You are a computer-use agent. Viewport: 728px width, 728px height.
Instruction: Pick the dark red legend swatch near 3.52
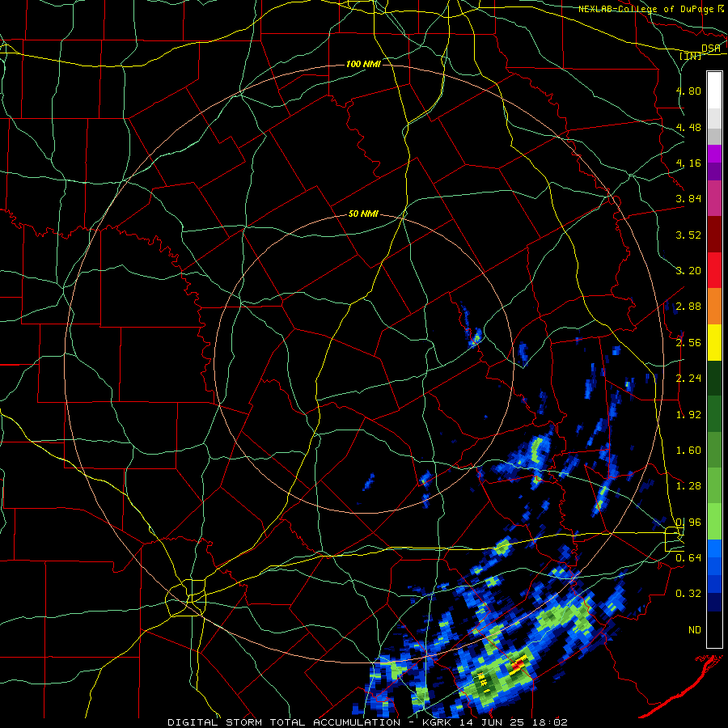pos(714,235)
